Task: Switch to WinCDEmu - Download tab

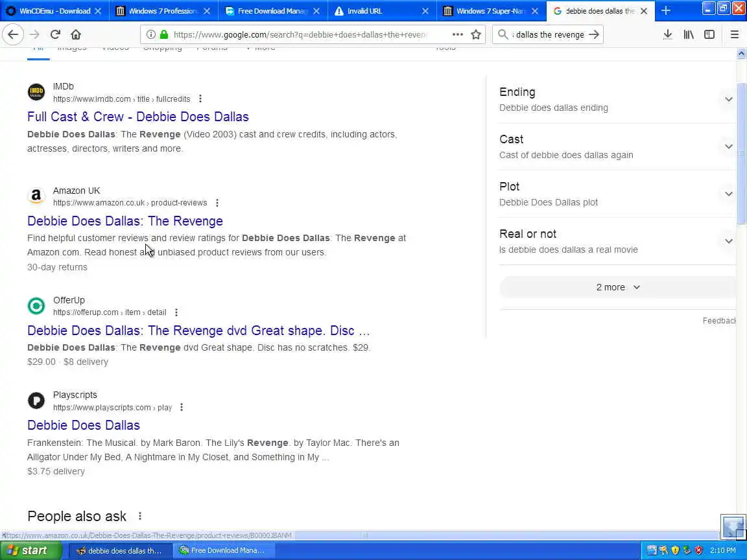Action: [x=54, y=11]
